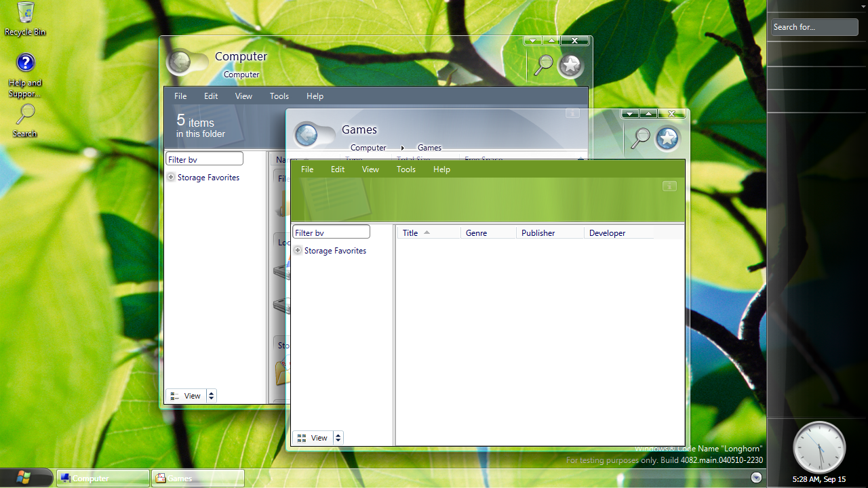Open Edit menu in Games window
This screenshot has width=868, height=488.
point(338,169)
